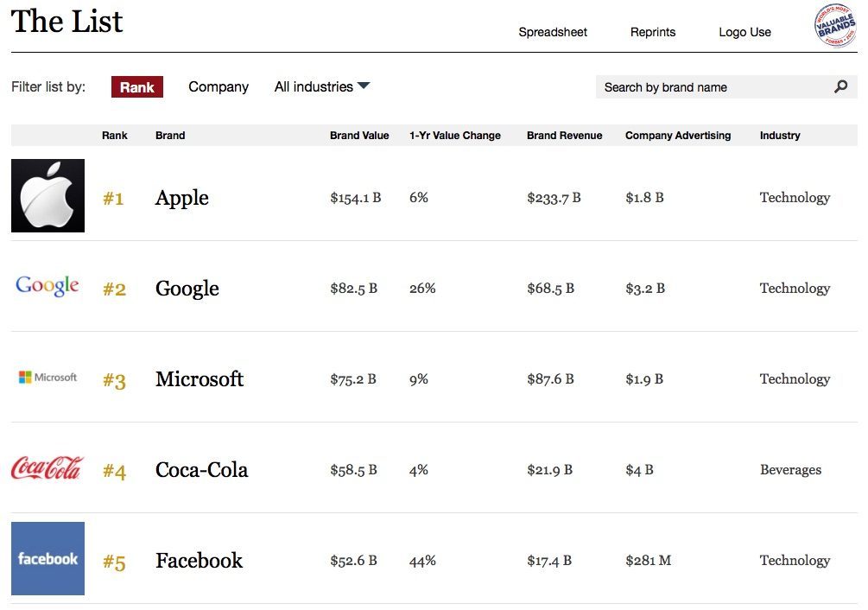
Task: Click the Google logo image
Action: pos(47,286)
